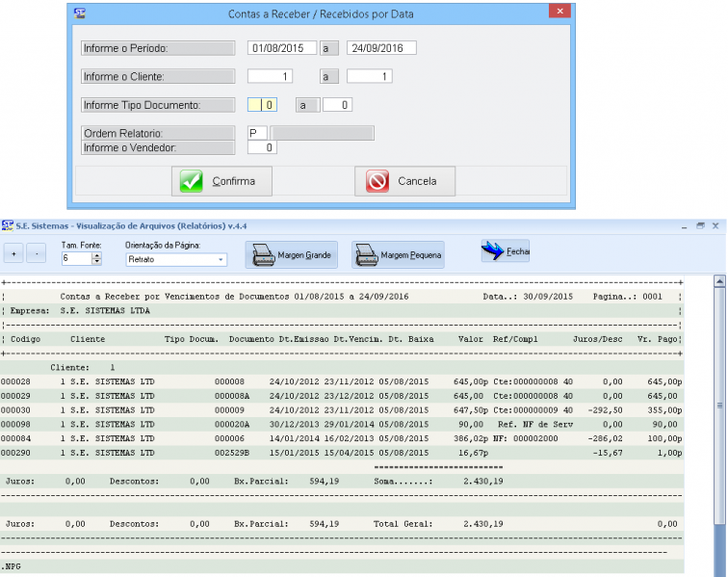Focus the first Tipo Documento field
Viewport: 728px width, 577px height.
point(263,104)
